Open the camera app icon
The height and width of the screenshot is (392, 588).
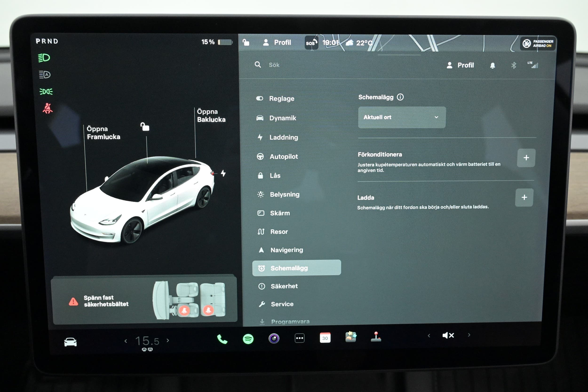(x=274, y=338)
